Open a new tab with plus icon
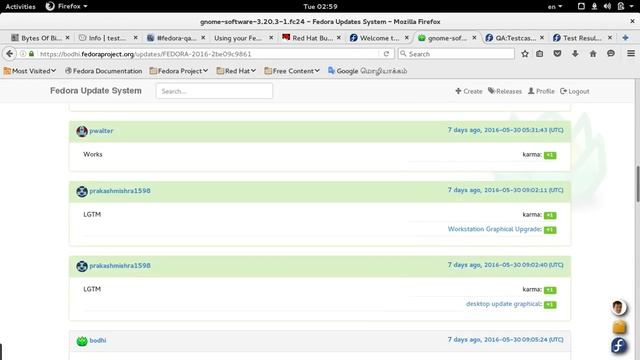The height and width of the screenshot is (360, 640). (x=625, y=38)
